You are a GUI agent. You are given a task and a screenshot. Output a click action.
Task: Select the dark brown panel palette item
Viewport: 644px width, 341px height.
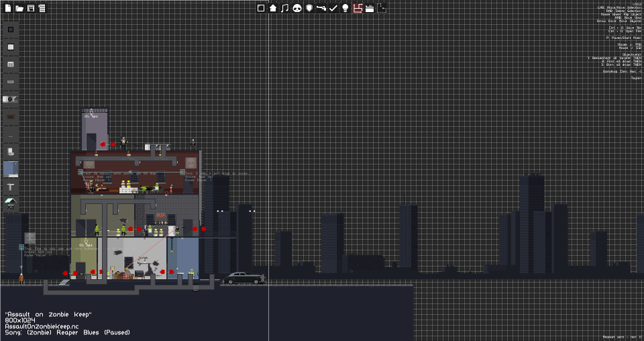(x=11, y=117)
